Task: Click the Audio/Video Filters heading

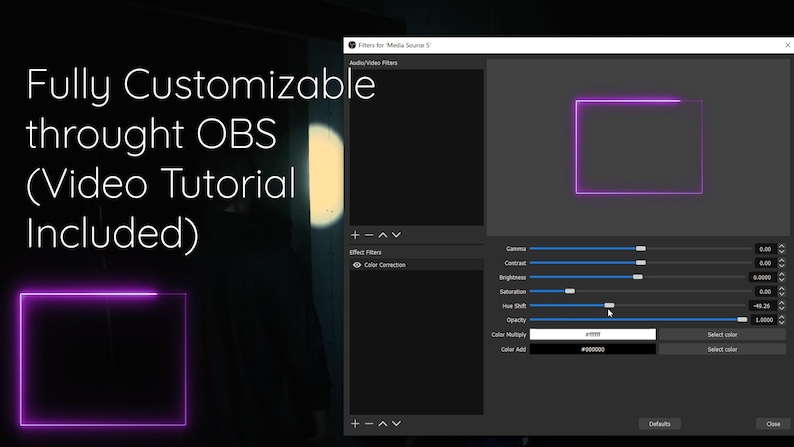Action: [373, 63]
